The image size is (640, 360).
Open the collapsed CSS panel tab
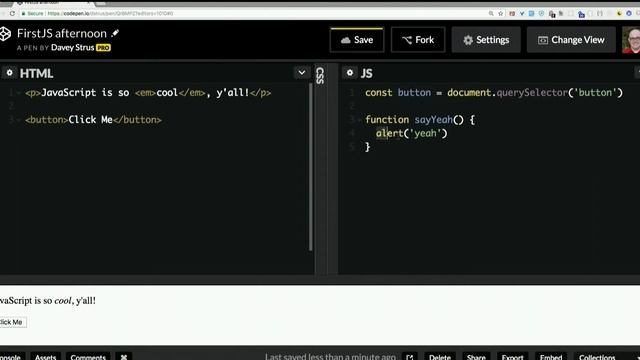(x=320, y=76)
